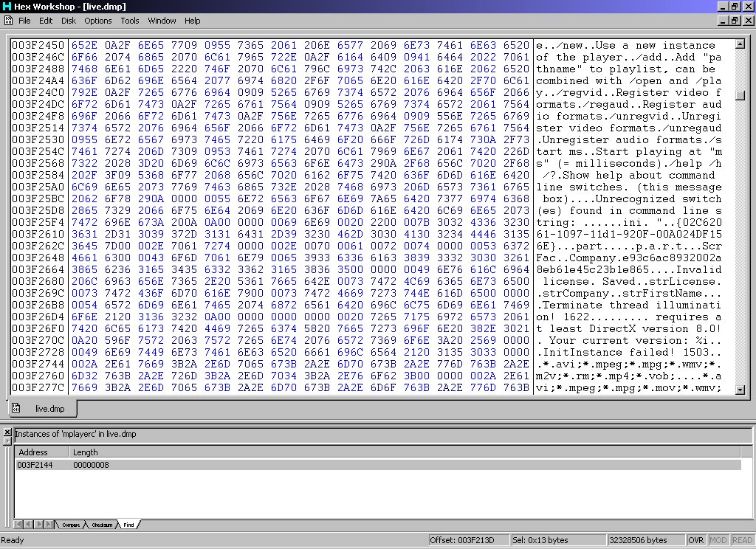
Task: Click hex value 7709 in row 003F2450
Action: pyautogui.click(x=184, y=45)
